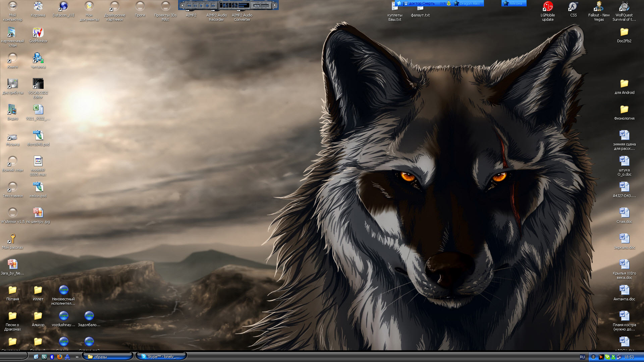Image resolution: width=644 pixels, height=362 pixels.
Task: Open the Физиология folder
Action: pyautogui.click(x=624, y=112)
